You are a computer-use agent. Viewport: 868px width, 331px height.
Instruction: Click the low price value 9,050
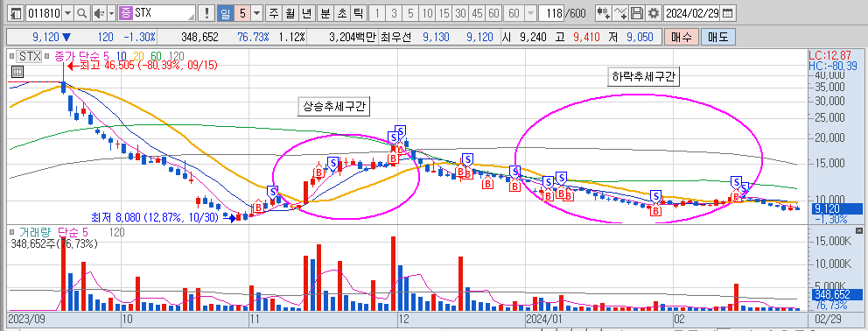pos(640,38)
